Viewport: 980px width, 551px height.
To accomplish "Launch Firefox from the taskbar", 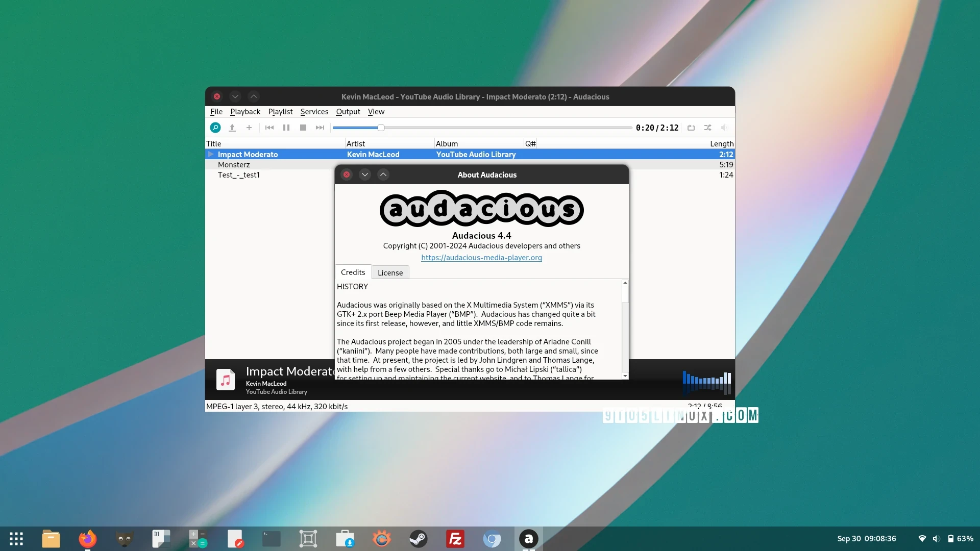I will [88, 539].
